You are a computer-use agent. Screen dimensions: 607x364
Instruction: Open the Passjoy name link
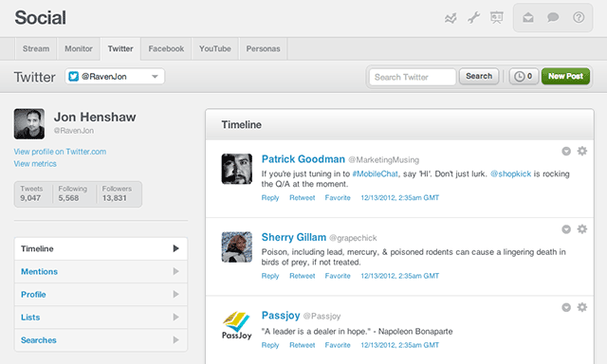tap(281, 316)
